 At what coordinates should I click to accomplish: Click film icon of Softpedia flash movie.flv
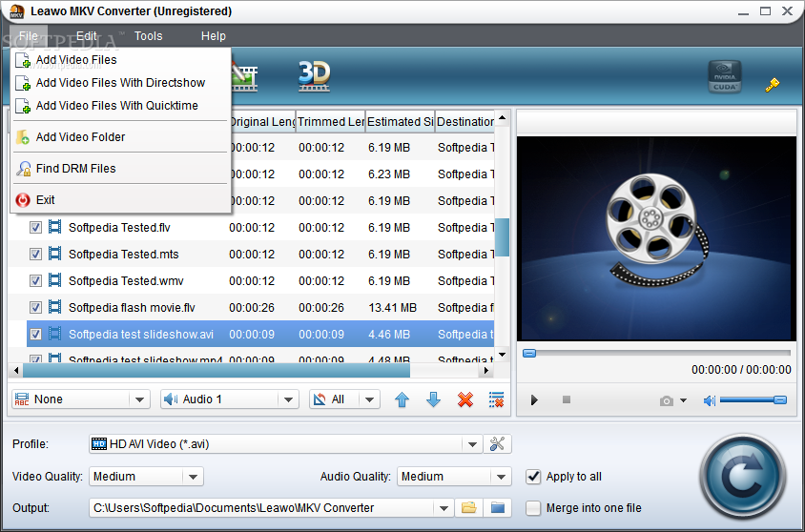[x=55, y=307]
